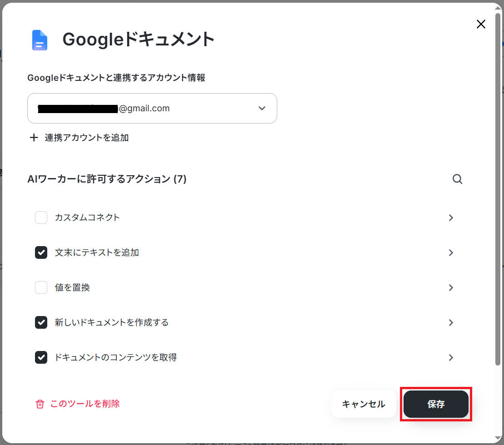Click the キャンセル button
The height and width of the screenshot is (445, 504).
364,404
